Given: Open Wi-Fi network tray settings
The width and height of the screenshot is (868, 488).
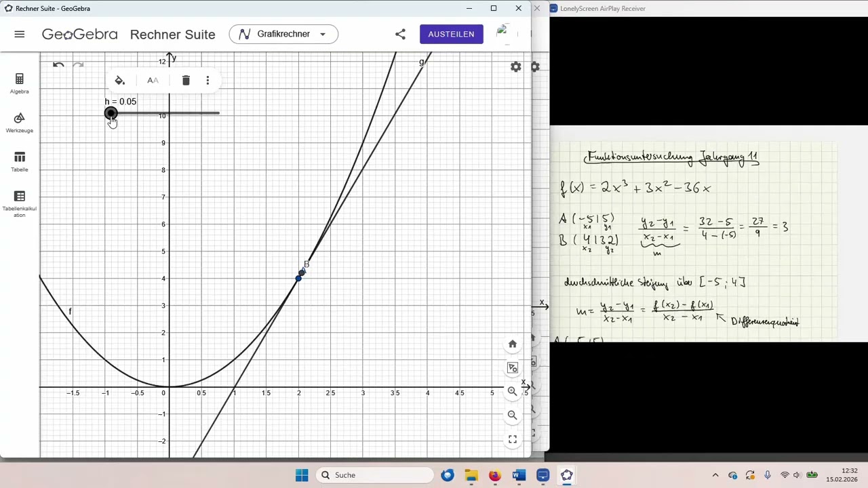Looking at the screenshot, I should [785, 475].
